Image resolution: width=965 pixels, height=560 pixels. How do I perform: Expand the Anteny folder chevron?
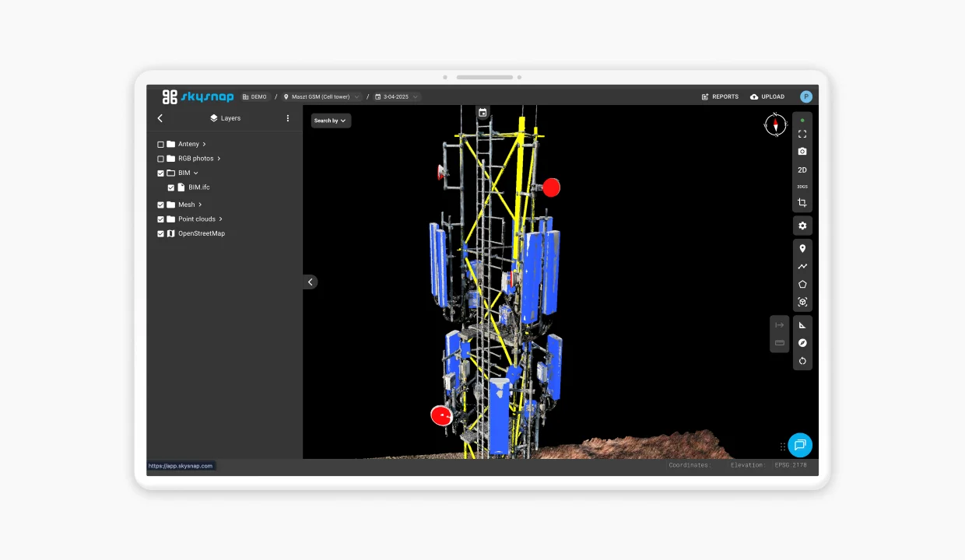205,145
